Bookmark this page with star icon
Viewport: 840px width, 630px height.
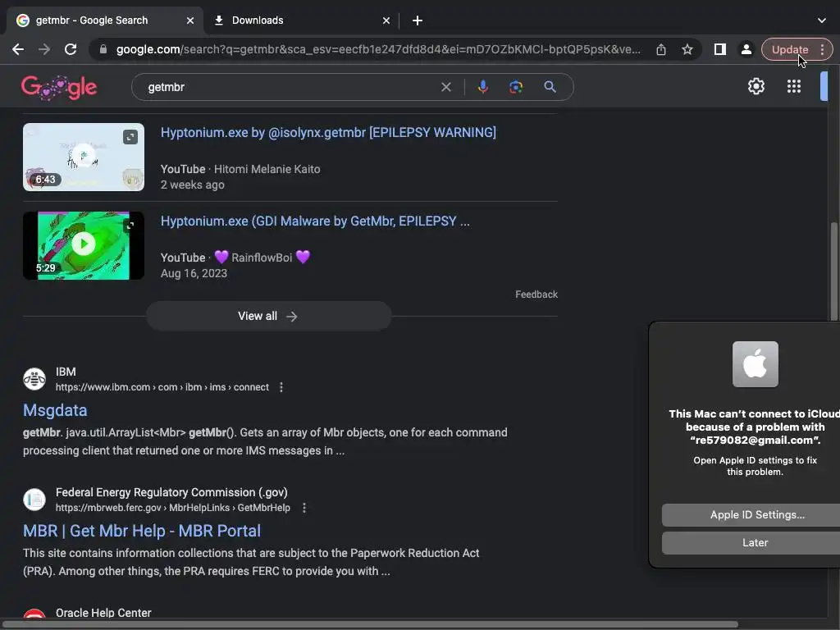tap(687, 49)
